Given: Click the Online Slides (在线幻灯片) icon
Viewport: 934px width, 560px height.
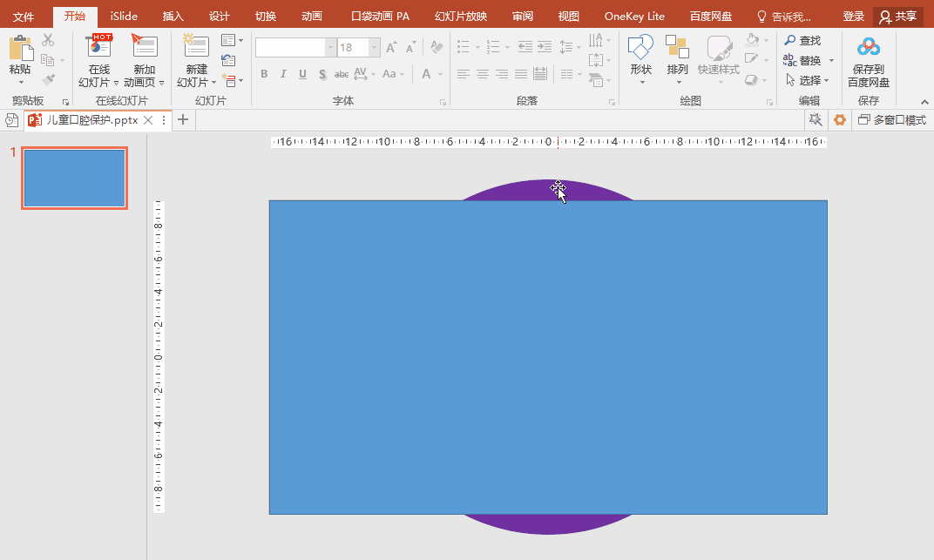Looking at the screenshot, I should [x=98, y=48].
